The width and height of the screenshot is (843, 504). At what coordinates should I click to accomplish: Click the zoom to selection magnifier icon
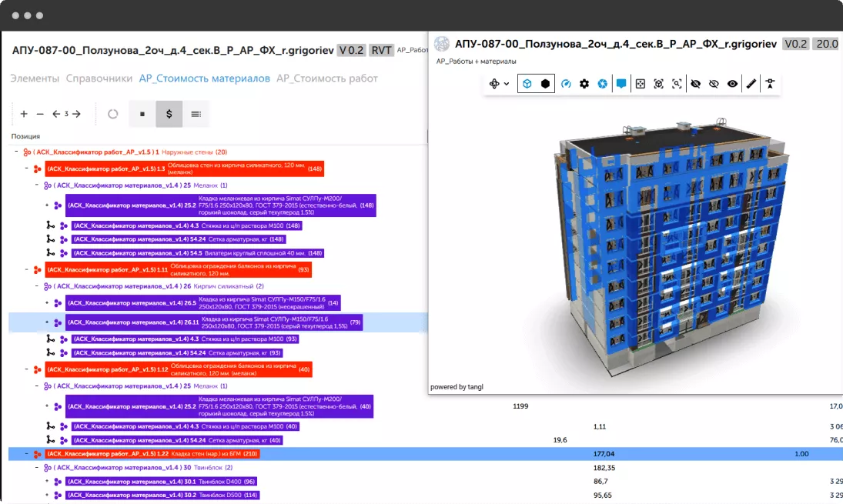pos(677,84)
